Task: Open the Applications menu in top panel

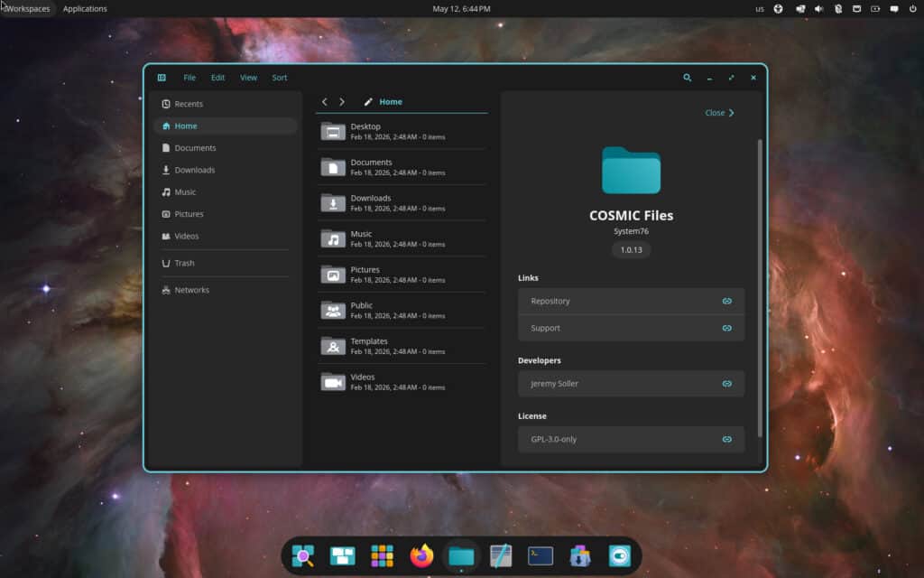Action: click(85, 9)
